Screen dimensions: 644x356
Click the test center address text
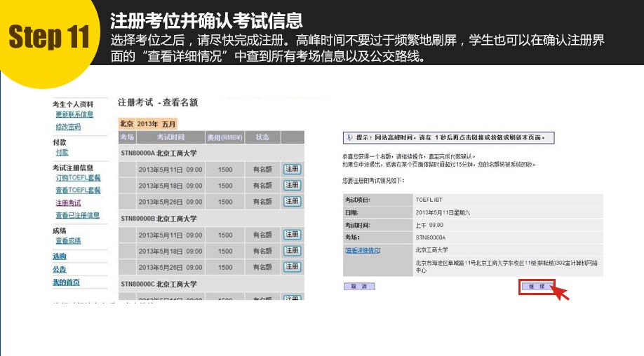(507, 266)
